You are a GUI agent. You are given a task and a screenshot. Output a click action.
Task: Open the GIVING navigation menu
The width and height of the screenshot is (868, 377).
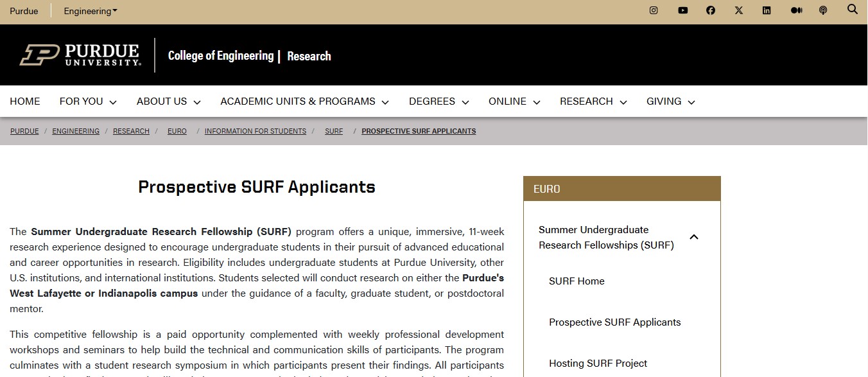[x=670, y=101]
